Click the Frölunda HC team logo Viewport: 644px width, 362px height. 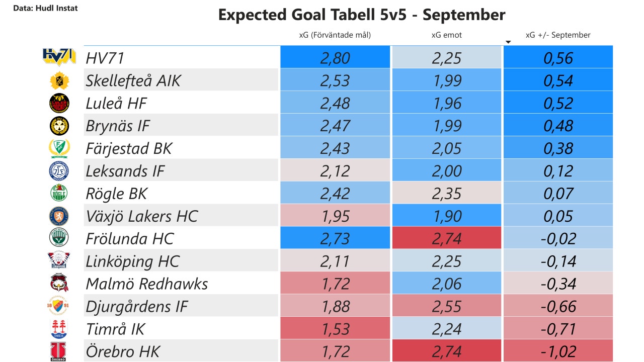(x=59, y=238)
